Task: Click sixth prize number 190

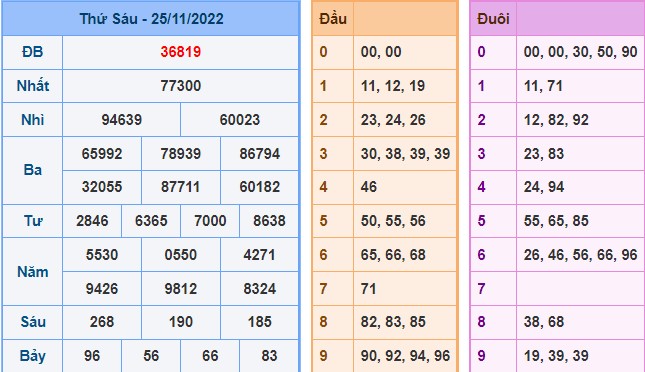Action: pos(181,322)
